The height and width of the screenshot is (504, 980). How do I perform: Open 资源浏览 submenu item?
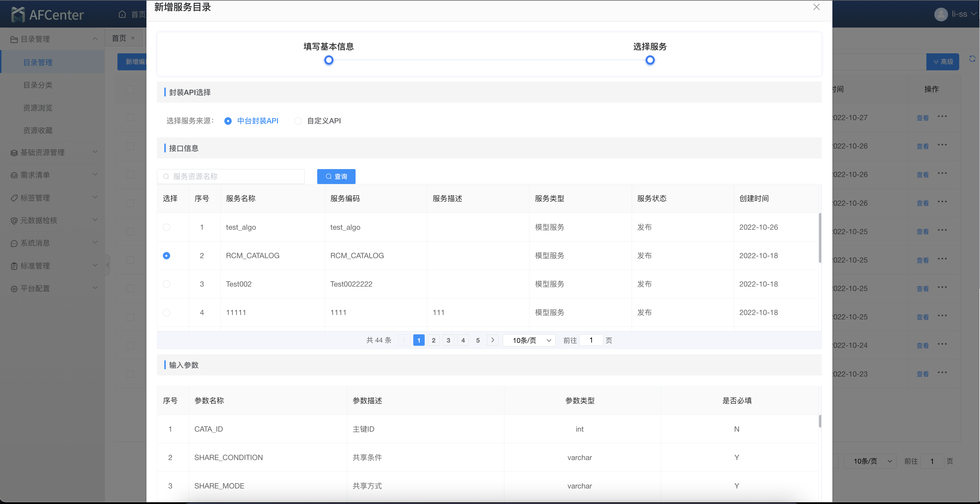[52, 108]
